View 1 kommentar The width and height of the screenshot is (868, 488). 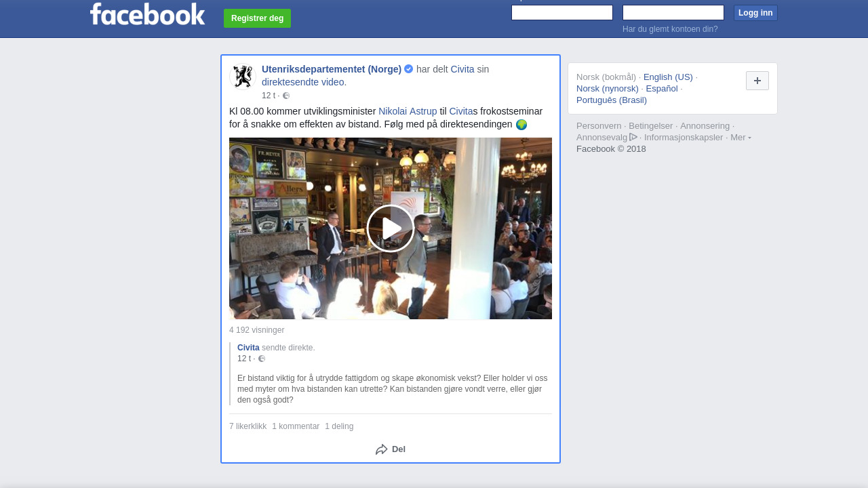(296, 426)
